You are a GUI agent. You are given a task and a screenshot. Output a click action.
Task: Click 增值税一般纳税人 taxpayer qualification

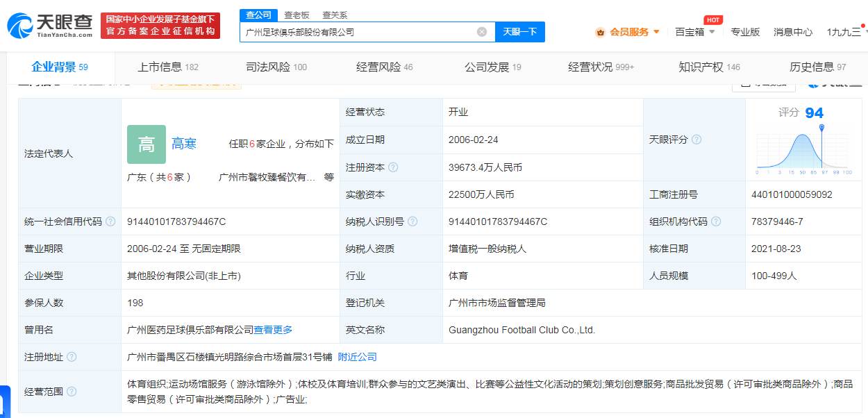tap(487, 249)
